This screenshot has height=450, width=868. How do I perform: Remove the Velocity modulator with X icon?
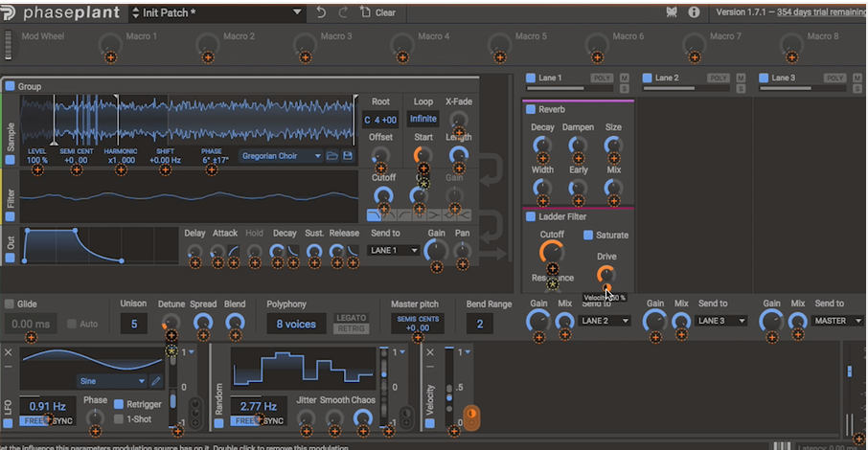[x=430, y=352]
